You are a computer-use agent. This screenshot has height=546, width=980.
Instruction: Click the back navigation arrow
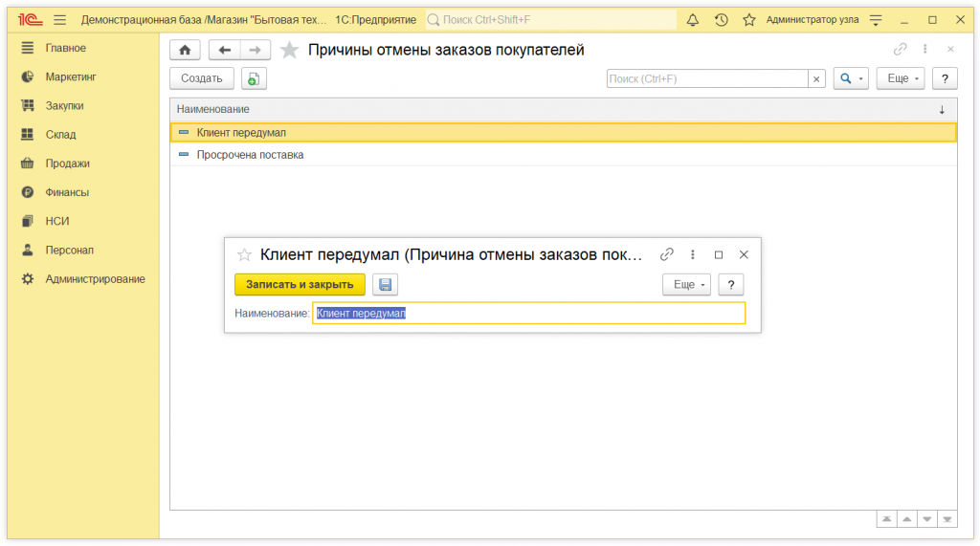[224, 50]
